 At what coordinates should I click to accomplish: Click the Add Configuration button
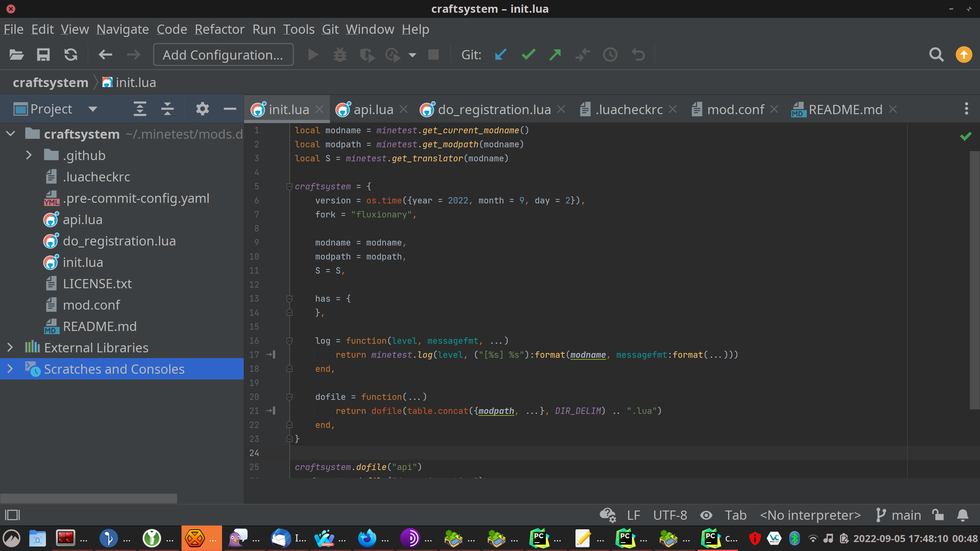(x=223, y=55)
